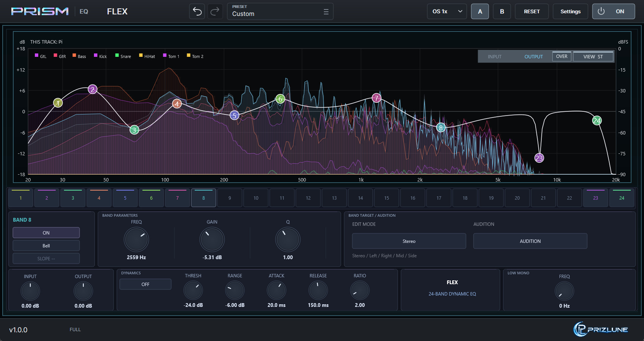Open the SLOPE selector
644x341 pixels.
pyautogui.click(x=46, y=258)
